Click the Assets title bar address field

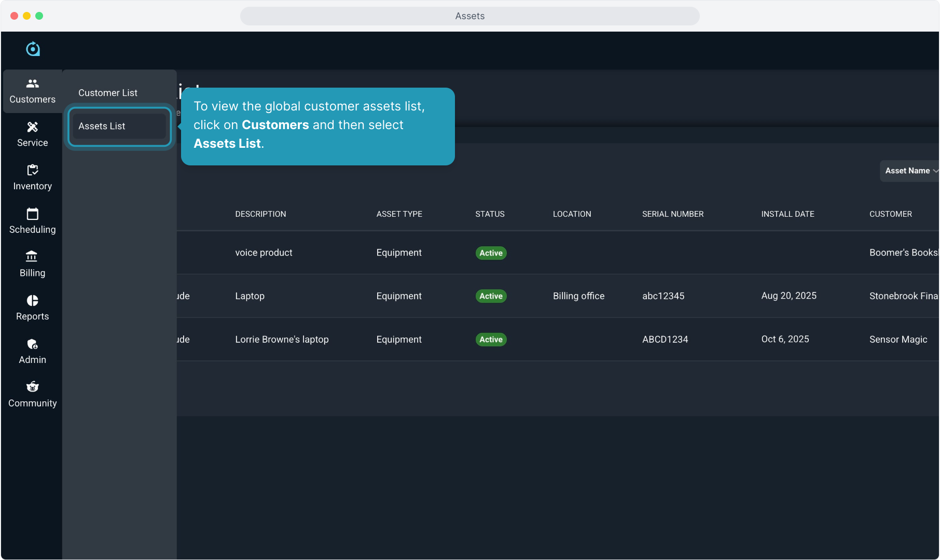[x=469, y=16]
